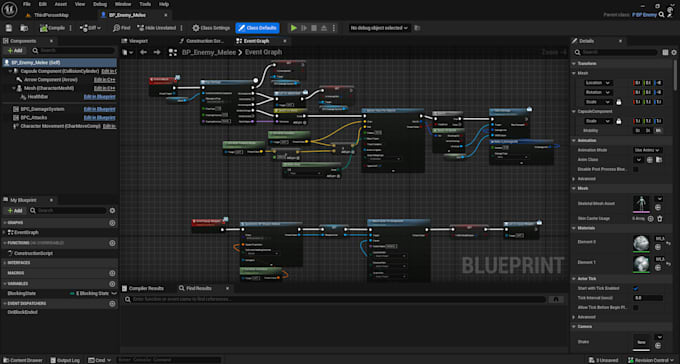This screenshot has width=680, height=364.
Task: Click the Stop simulation button
Action: (314, 28)
